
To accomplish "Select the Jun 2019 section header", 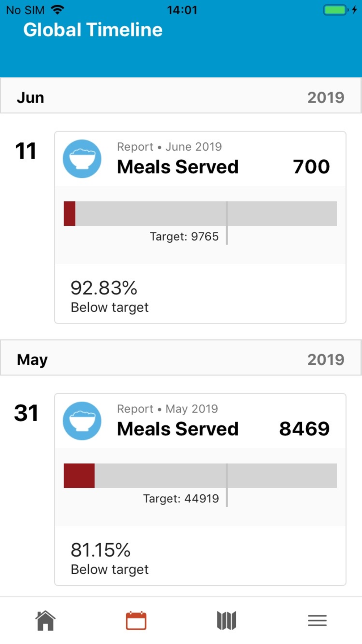I will pyautogui.click(x=181, y=97).
